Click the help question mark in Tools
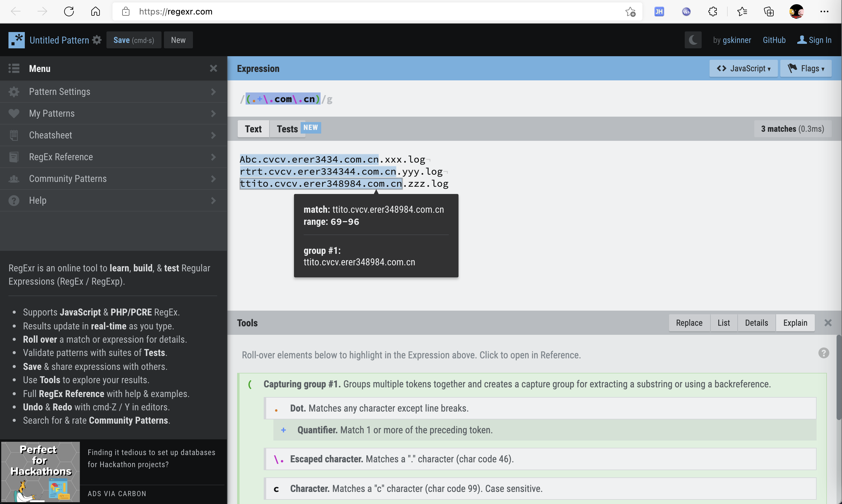The height and width of the screenshot is (504, 842). (823, 353)
